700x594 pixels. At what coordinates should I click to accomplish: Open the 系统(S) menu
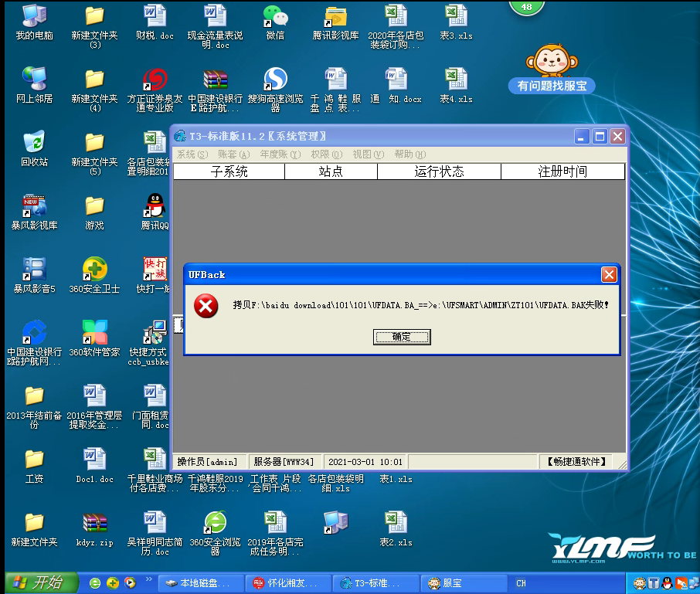[x=192, y=154]
